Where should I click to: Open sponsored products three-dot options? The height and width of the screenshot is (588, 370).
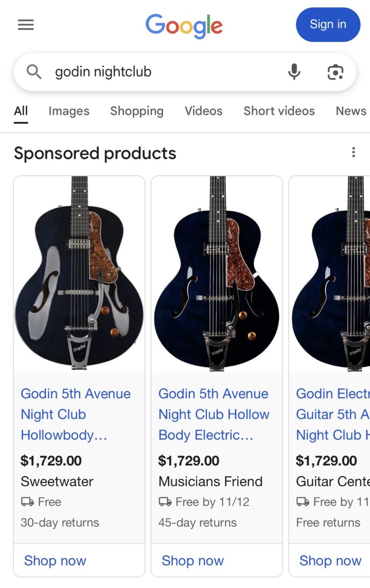(x=353, y=152)
